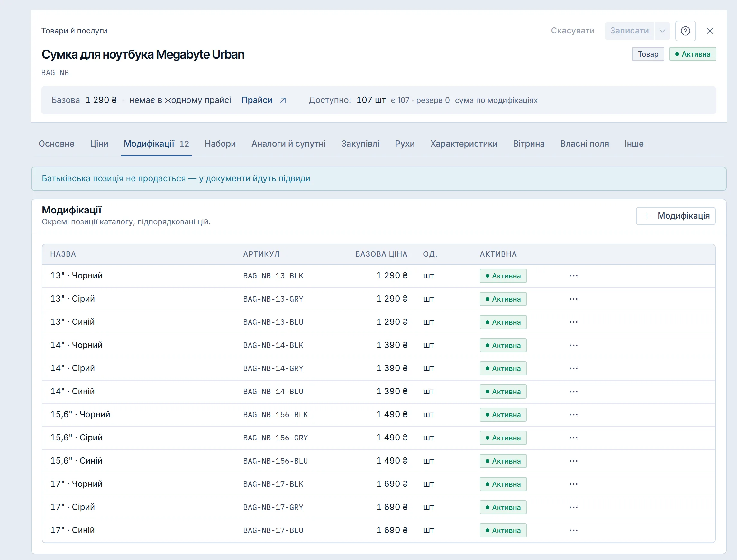Click the Товари й послуги breadcrumb
Viewport: 737px width, 560px height.
coord(74,31)
